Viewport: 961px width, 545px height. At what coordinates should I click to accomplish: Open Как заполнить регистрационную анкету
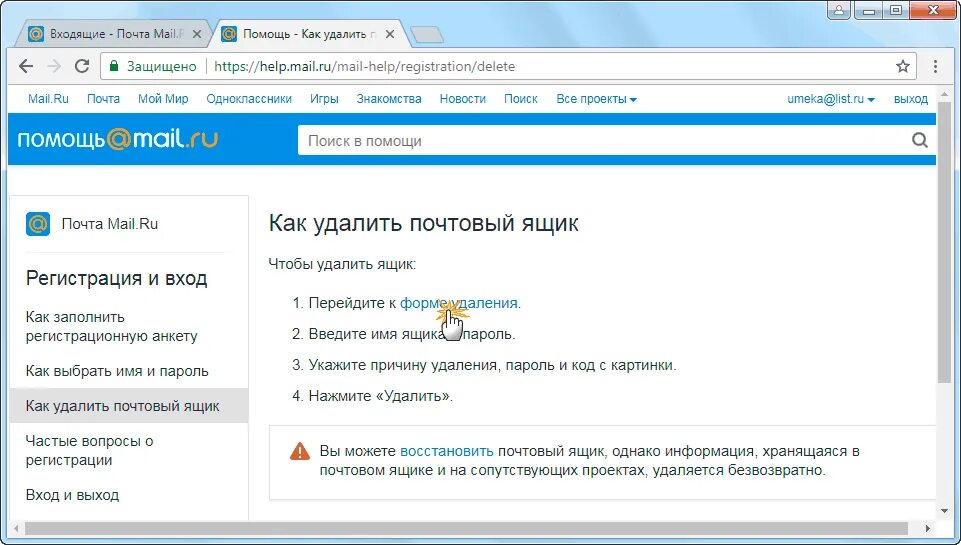(x=112, y=326)
